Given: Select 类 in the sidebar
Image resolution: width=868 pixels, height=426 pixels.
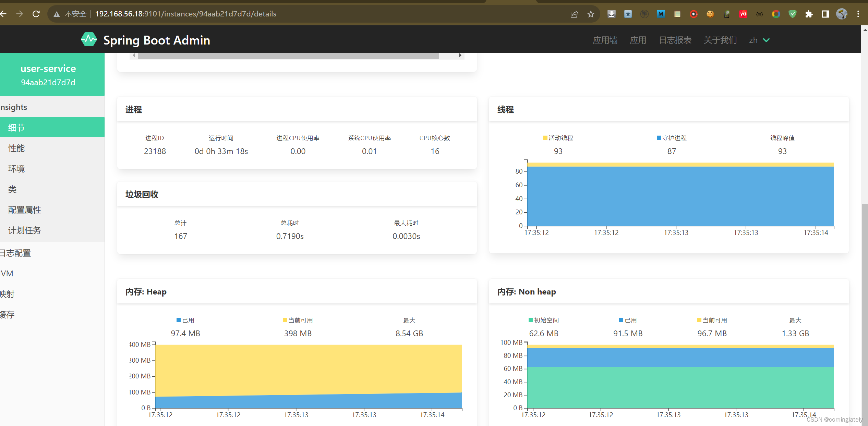Looking at the screenshot, I should coord(52,189).
